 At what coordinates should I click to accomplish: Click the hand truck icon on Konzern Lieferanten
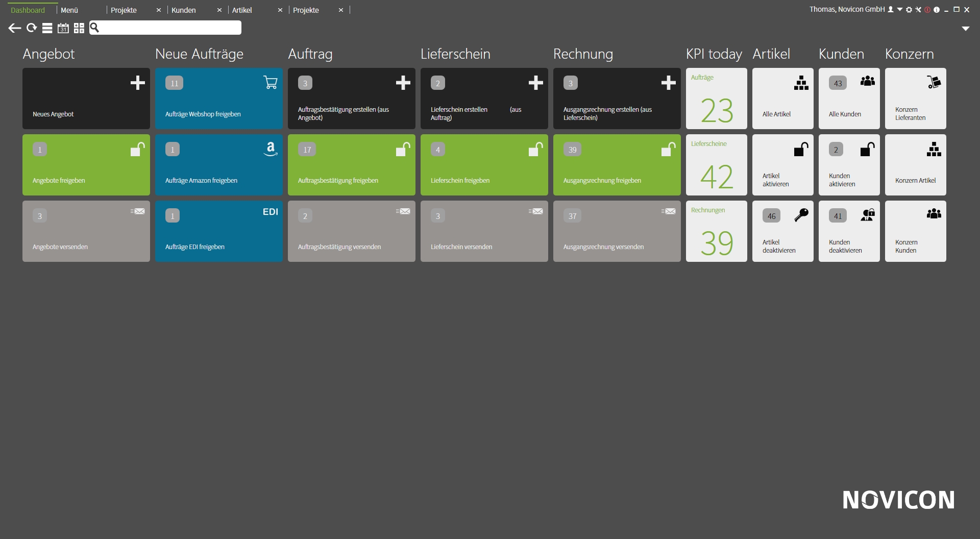[934, 82]
